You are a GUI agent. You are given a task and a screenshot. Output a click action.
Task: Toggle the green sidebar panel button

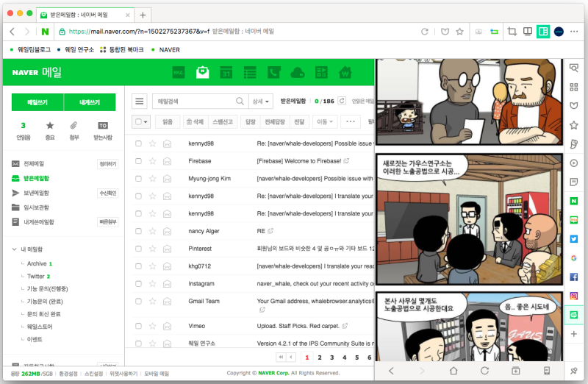click(x=542, y=32)
